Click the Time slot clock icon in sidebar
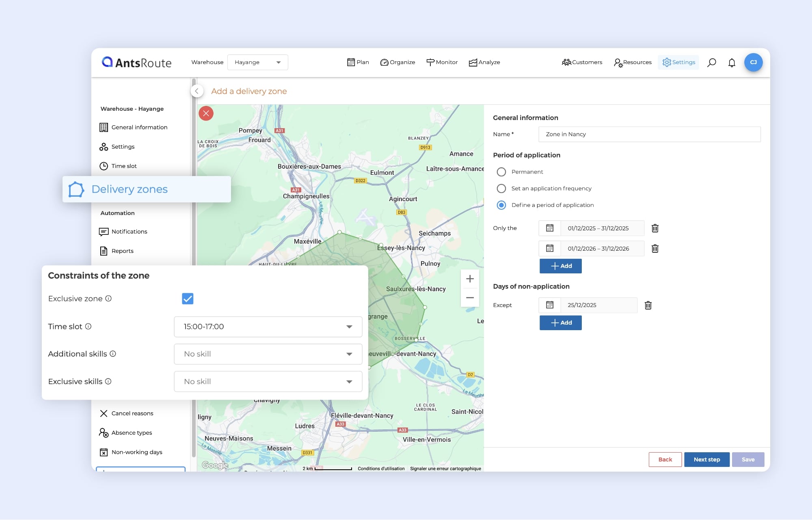Image resolution: width=812 pixels, height=520 pixels. tap(104, 166)
